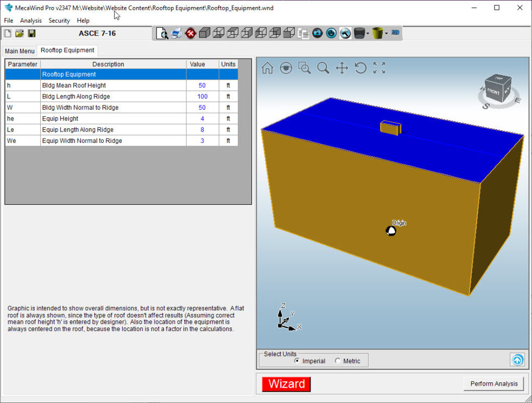
Task: Switch units to Metric
Action: (337, 361)
